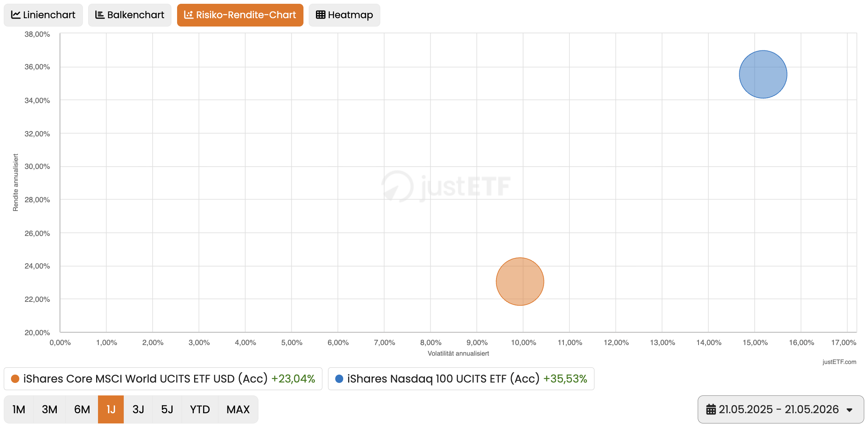Click the orange MSCI World bubble
Screen dimensions: 868x428
520,281
